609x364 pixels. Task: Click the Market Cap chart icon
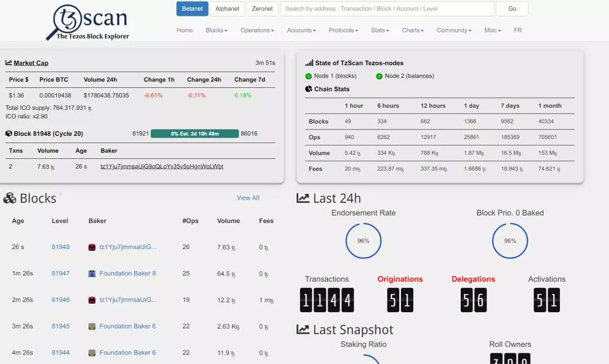click(8, 63)
